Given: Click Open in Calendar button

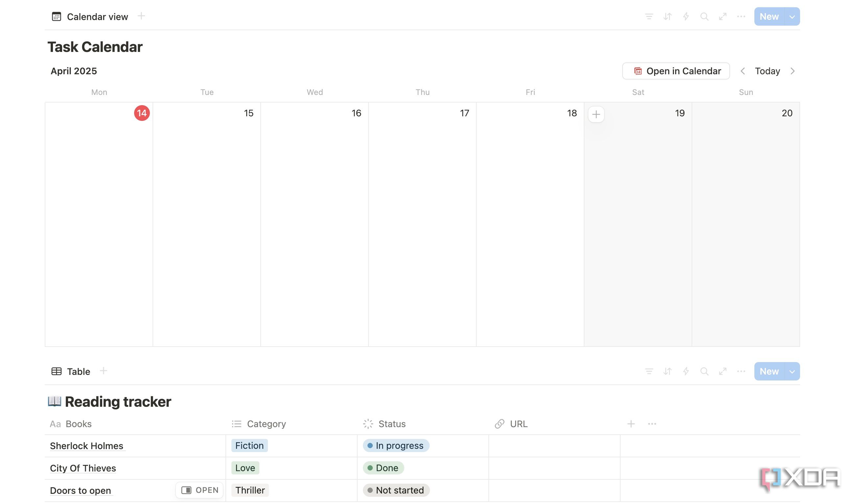Looking at the screenshot, I should pyautogui.click(x=676, y=71).
